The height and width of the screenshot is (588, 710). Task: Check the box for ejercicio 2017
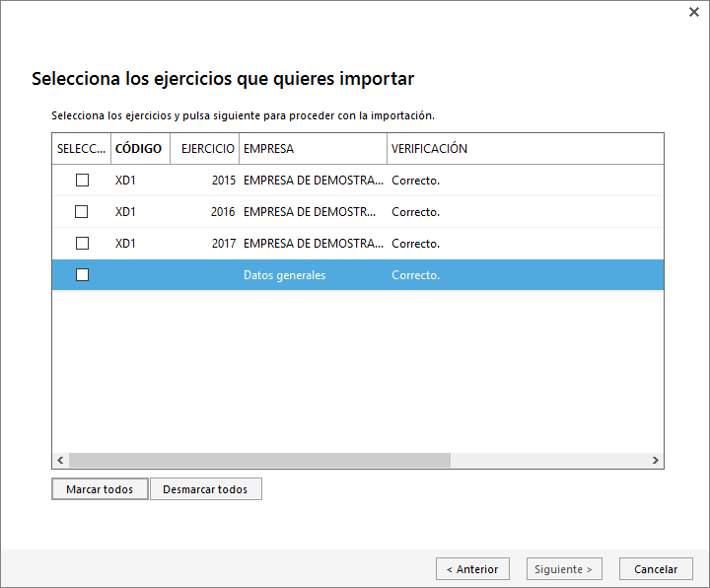[82, 244]
